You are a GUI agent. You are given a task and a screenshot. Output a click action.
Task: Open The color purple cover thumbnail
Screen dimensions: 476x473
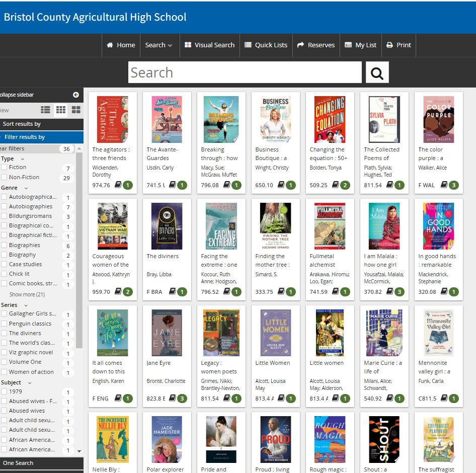tap(439, 119)
